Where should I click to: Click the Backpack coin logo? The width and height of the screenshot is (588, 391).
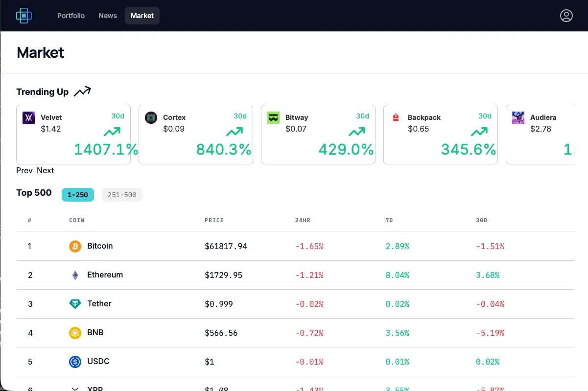(x=396, y=117)
